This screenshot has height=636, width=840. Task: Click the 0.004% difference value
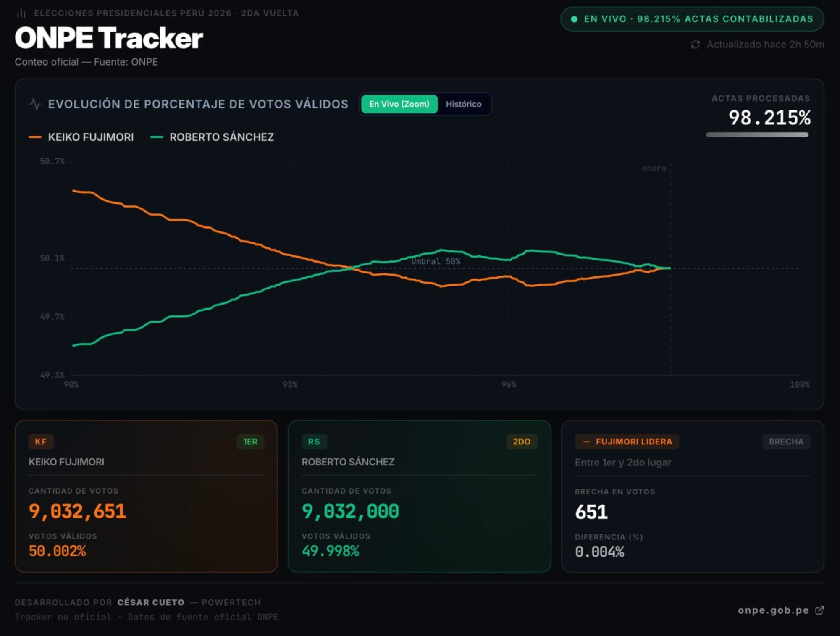tap(600, 552)
